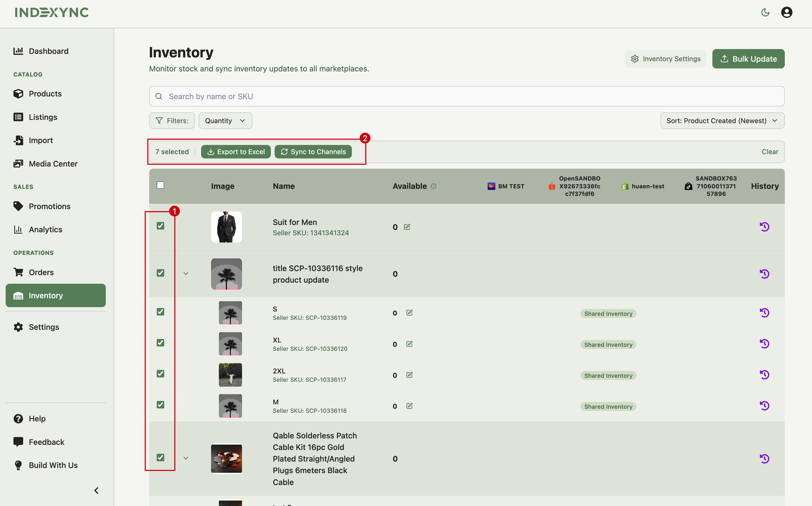This screenshot has height=506, width=812.
Task: Edit quantity for SKU SCP-10336119
Action: tap(409, 313)
